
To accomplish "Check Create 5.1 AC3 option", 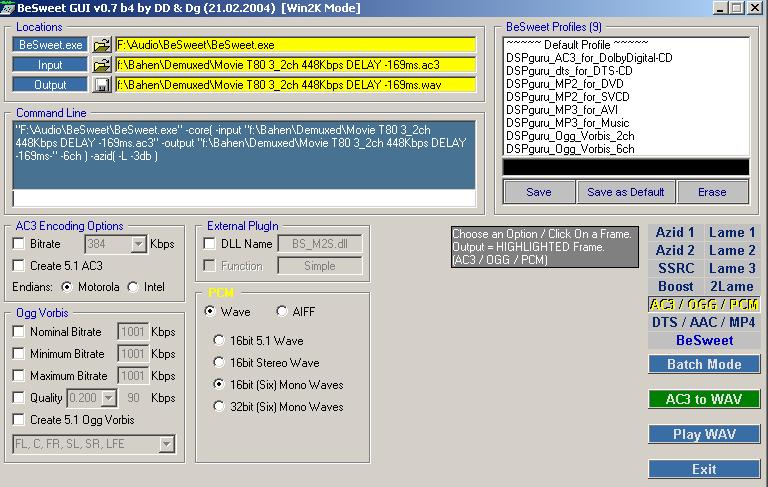I will (19, 266).
